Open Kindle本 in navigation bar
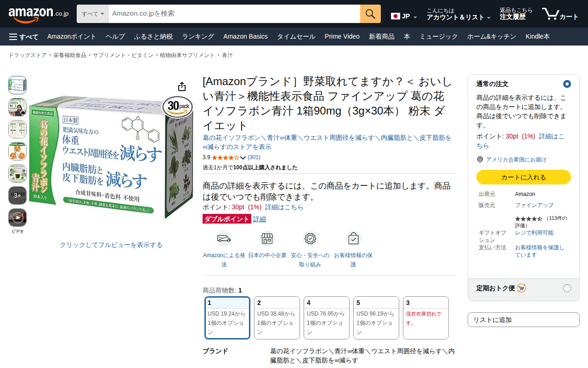Screen dimensions: 588x368 [x=537, y=37]
